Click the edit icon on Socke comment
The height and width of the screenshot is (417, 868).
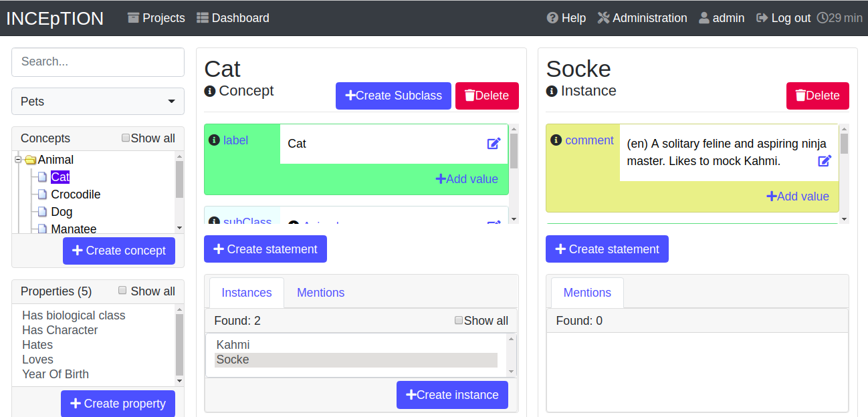825,160
